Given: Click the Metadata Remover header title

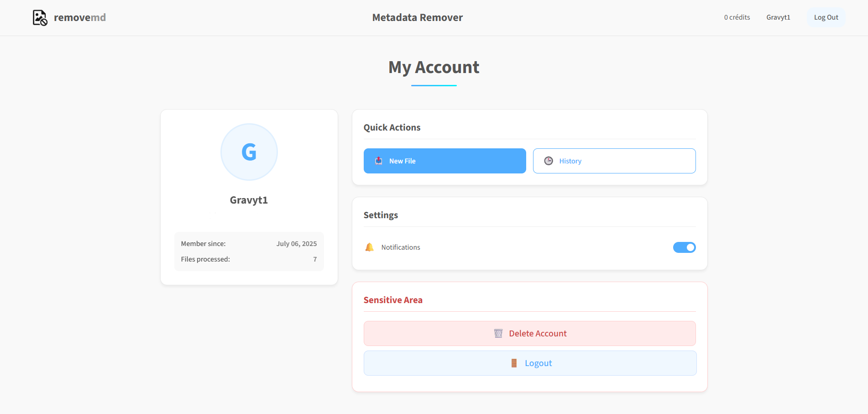Looking at the screenshot, I should tap(418, 17).
